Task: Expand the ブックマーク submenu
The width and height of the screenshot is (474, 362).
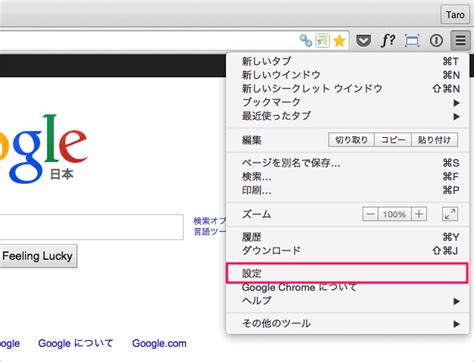Action: click(x=348, y=102)
